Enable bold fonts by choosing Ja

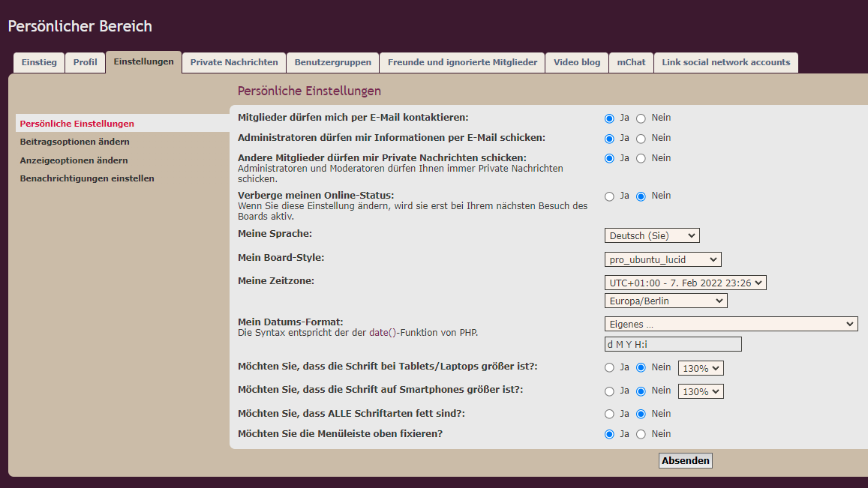609,414
